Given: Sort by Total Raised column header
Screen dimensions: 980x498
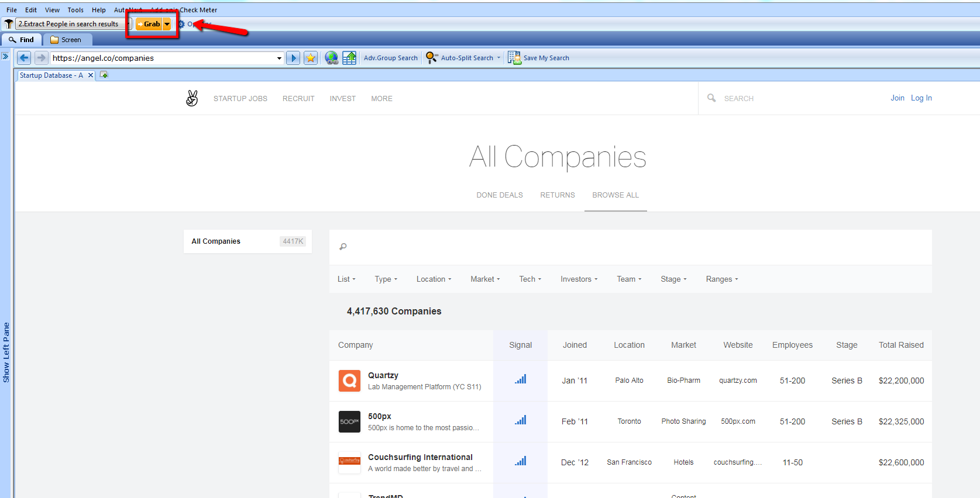Looking at the screenshot, I should pyautogui.click(x=901, y=345).
